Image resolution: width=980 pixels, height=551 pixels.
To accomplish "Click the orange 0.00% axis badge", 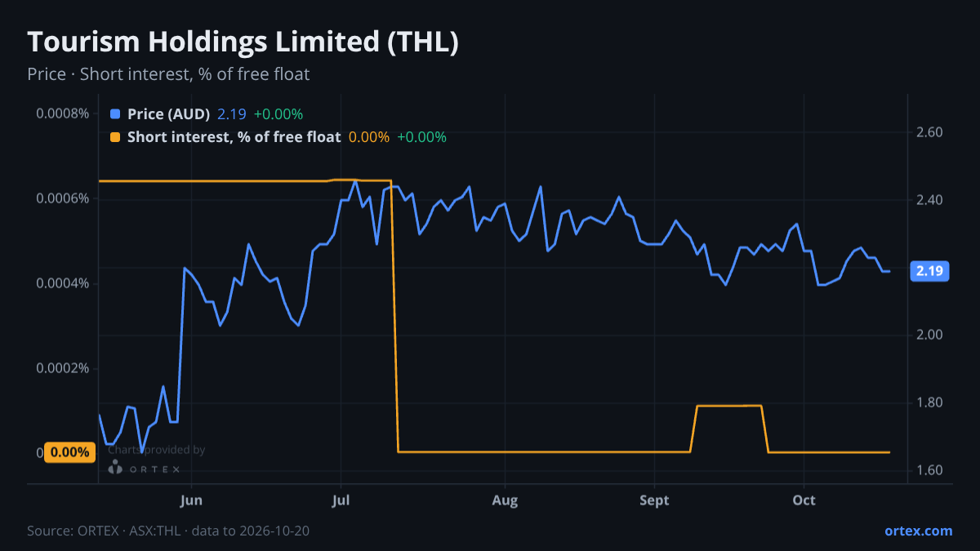I will 69,452.
